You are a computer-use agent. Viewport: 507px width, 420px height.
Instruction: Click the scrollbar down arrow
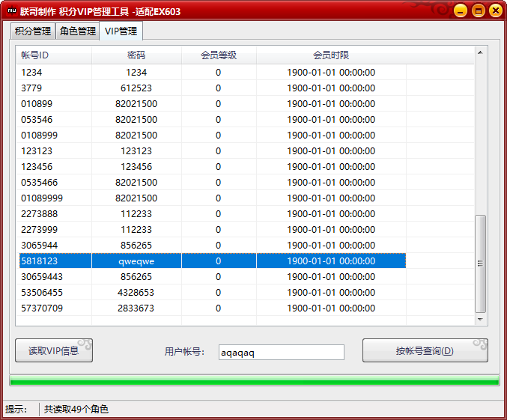pos(480,320)
